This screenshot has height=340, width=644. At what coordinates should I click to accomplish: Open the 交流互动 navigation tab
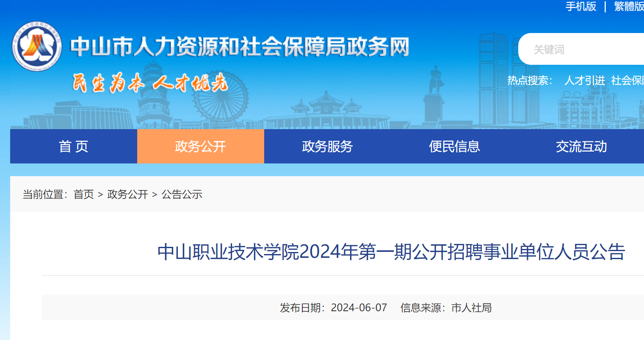coord(581,147)
